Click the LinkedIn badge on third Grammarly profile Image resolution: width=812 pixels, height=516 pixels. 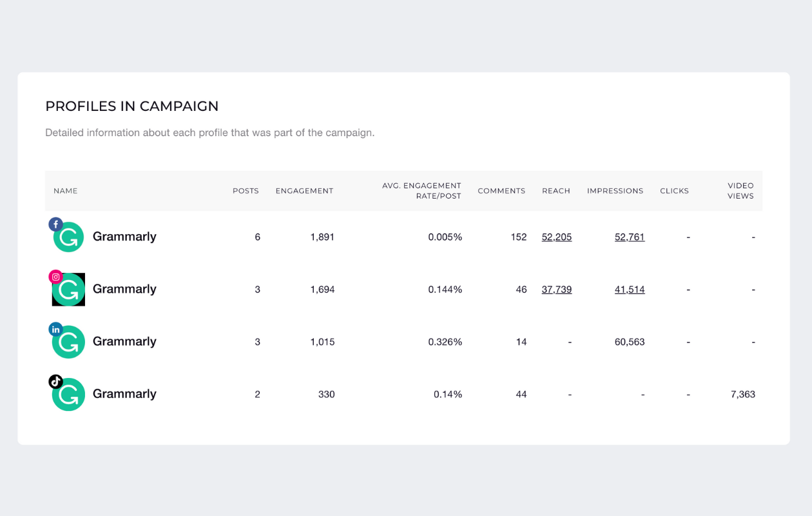(x=56, y=330)
